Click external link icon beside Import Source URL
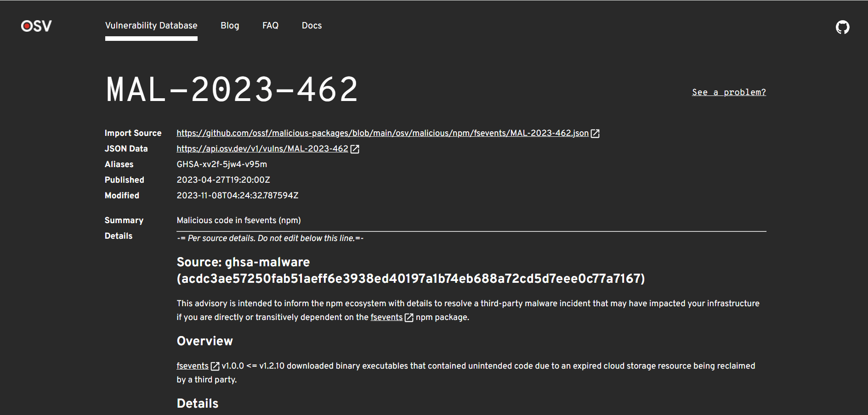 [x=595, y=134]
